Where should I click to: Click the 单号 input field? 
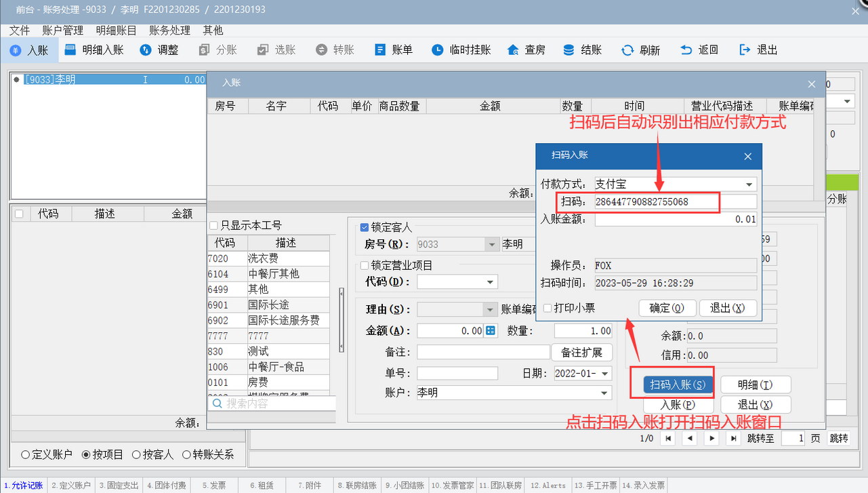tap(457, 374)
